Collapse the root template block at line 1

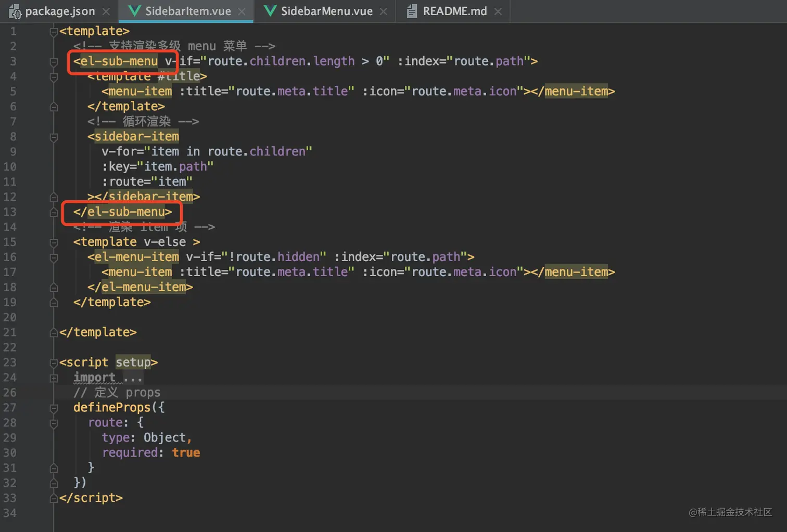pyautogui.click(x=54, y=32)
